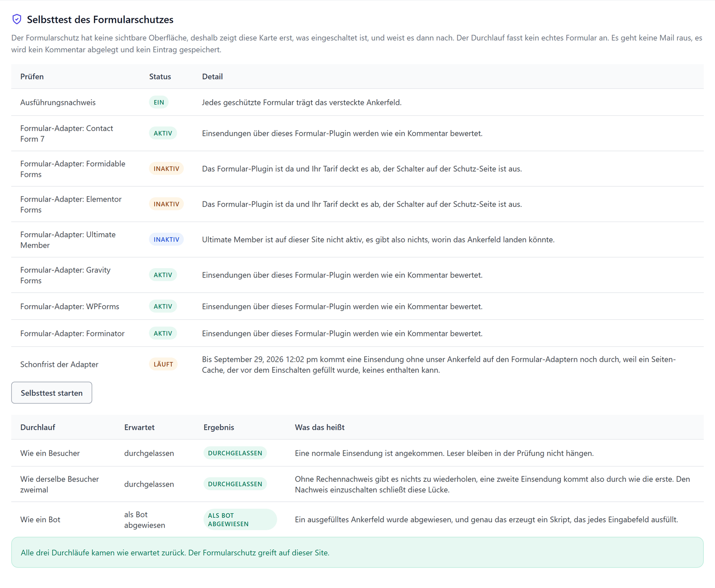Click blue INAKTIV badge for Ultimate Member

pyautogui.click(x=166, y=239)
